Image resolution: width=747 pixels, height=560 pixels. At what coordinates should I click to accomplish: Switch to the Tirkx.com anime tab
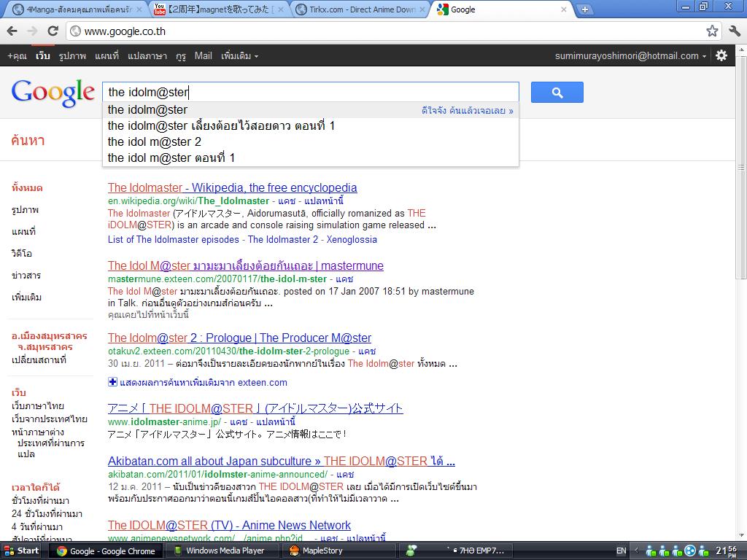coord(360,9)
